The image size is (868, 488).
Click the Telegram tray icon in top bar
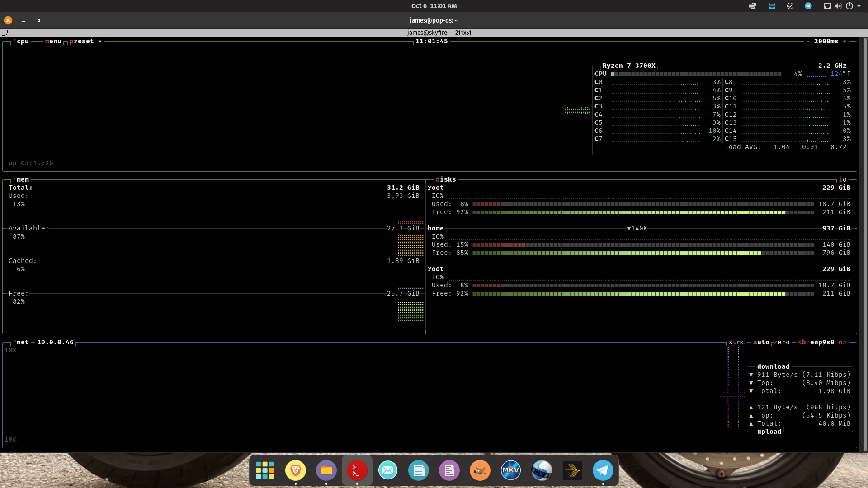(808, 6)
